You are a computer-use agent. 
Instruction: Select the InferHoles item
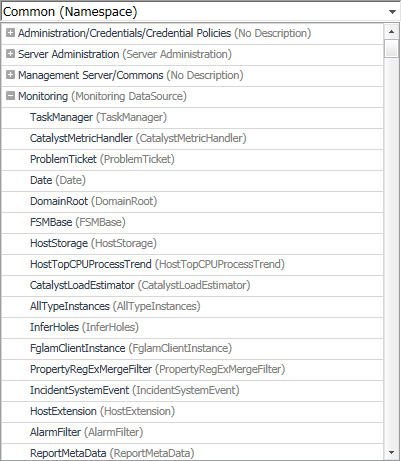(192, 328)
